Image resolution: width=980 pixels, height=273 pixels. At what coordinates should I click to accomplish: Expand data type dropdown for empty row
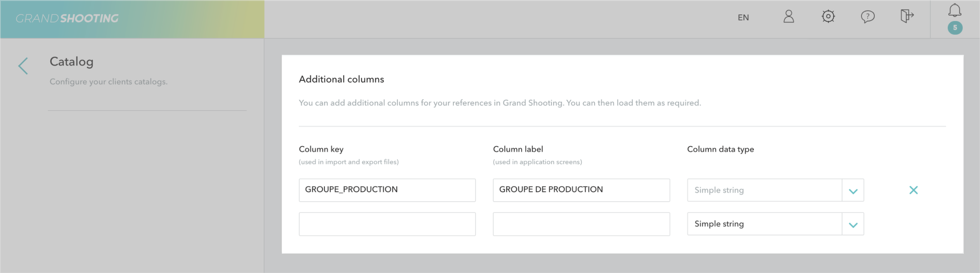pos(853,224)
